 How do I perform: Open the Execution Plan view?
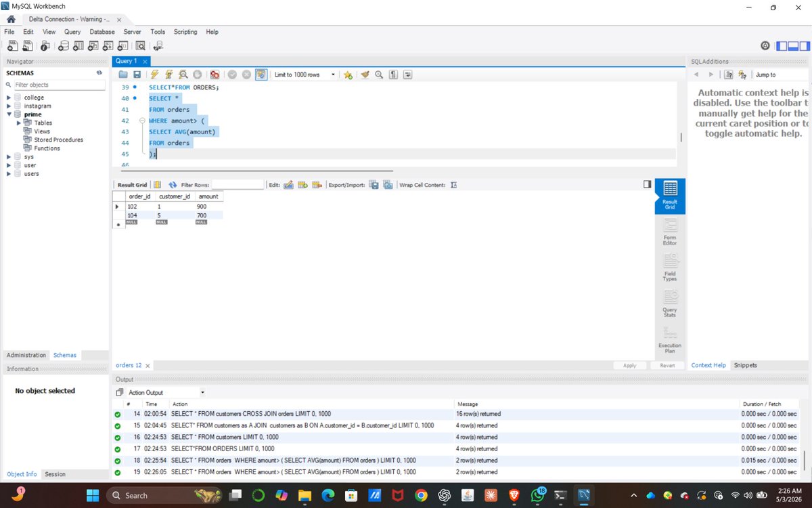[670, 339]
